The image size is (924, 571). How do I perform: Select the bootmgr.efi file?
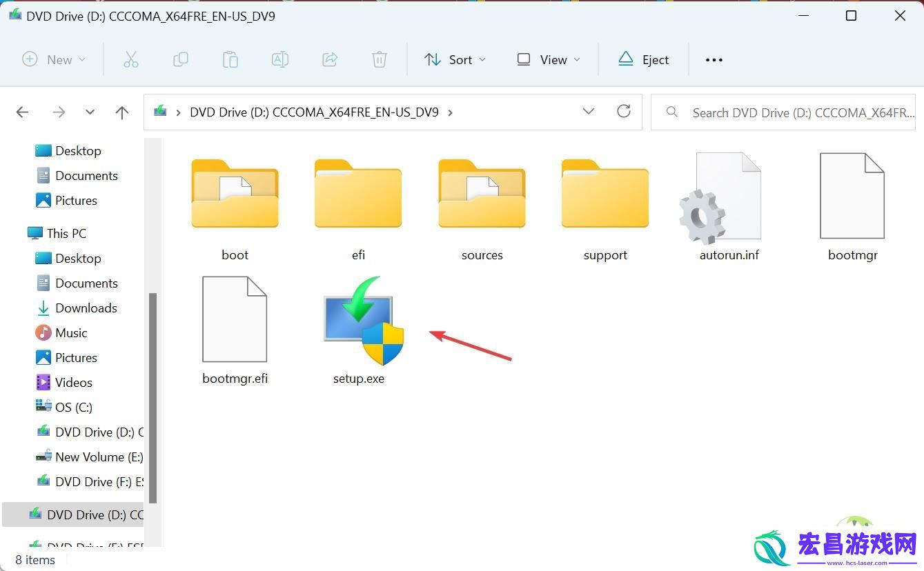[235, 331]
